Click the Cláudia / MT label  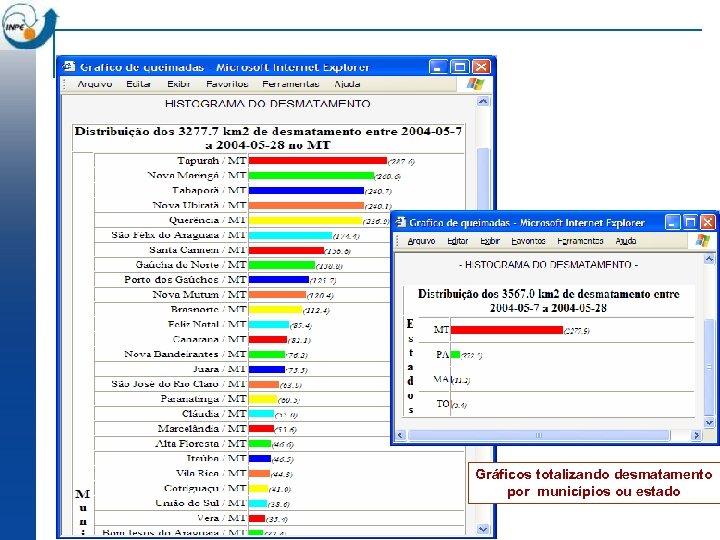(x=214, y=414)
